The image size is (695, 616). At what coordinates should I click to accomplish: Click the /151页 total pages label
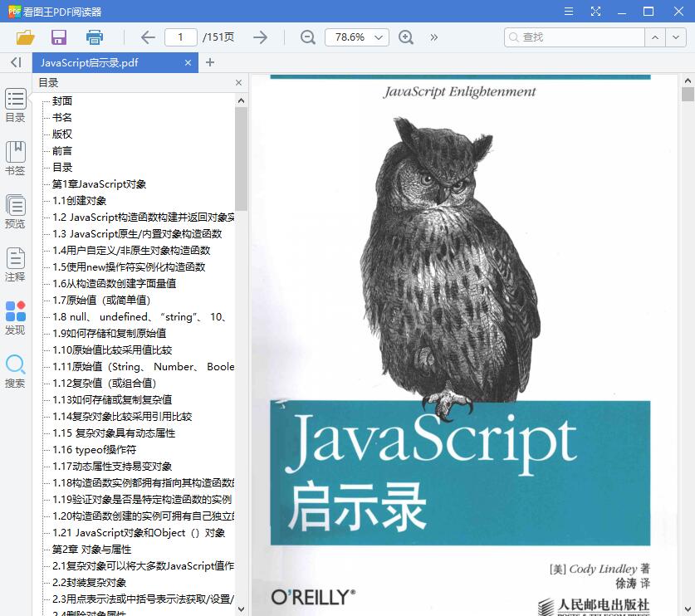point(218,37)
